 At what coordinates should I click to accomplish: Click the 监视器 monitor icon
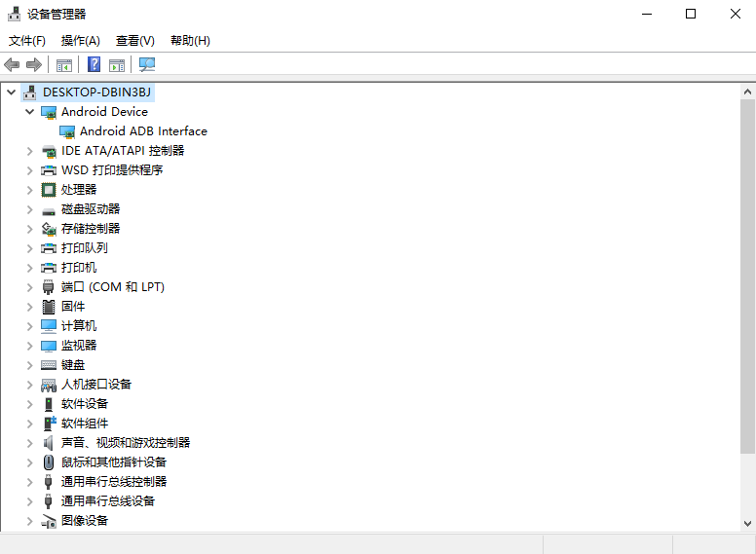(x=49, y=346)
